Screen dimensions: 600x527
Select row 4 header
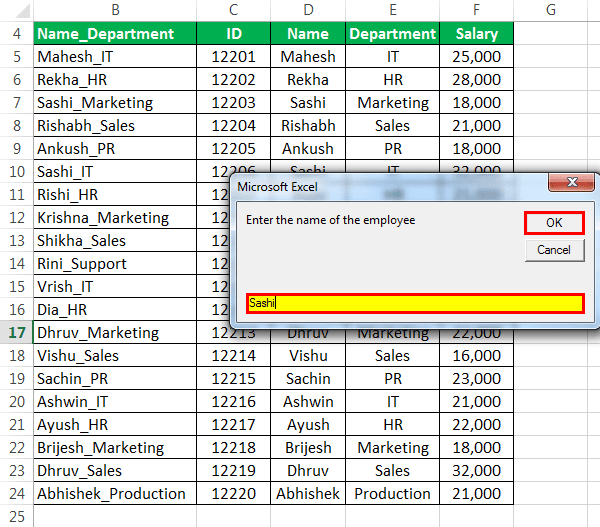(17, 33)
